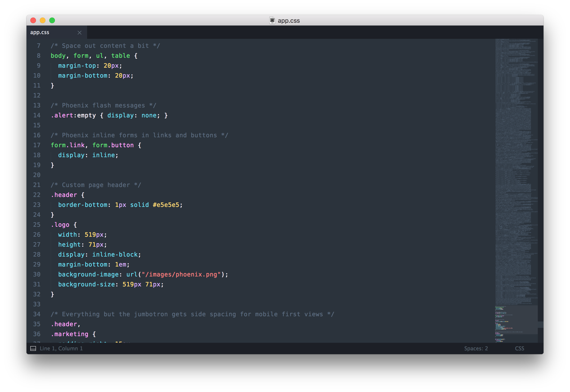
Task: Place cursor on the #e5e5e5 color value
Action: pos(166,205)
